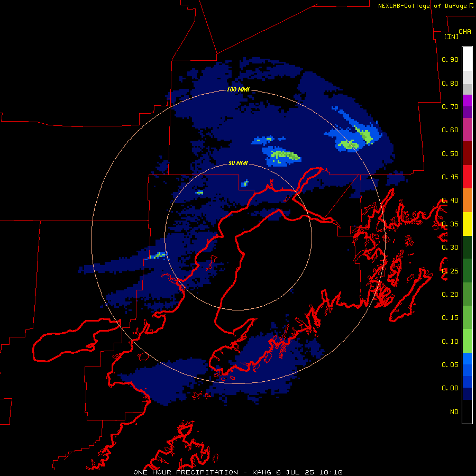The image size is (476, 476).
Task: Select the 0.20 legend value
Action: click(x=450, y=295)
